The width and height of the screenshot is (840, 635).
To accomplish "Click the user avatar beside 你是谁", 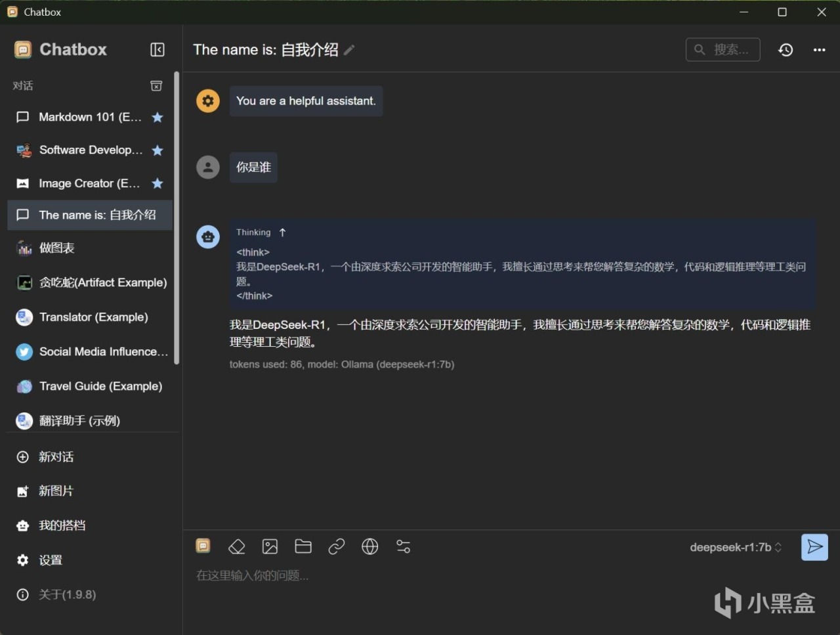I will pyautogui.click(x=208, y=167).
